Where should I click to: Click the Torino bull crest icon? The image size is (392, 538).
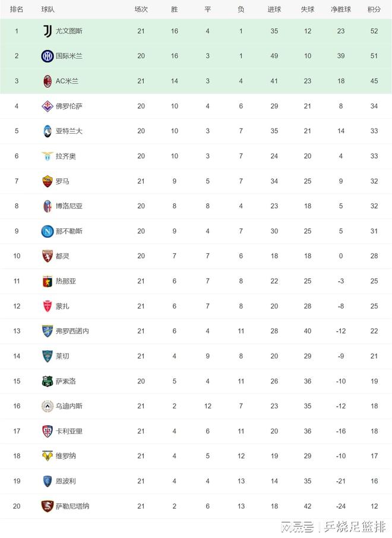[x=48, y=256]
